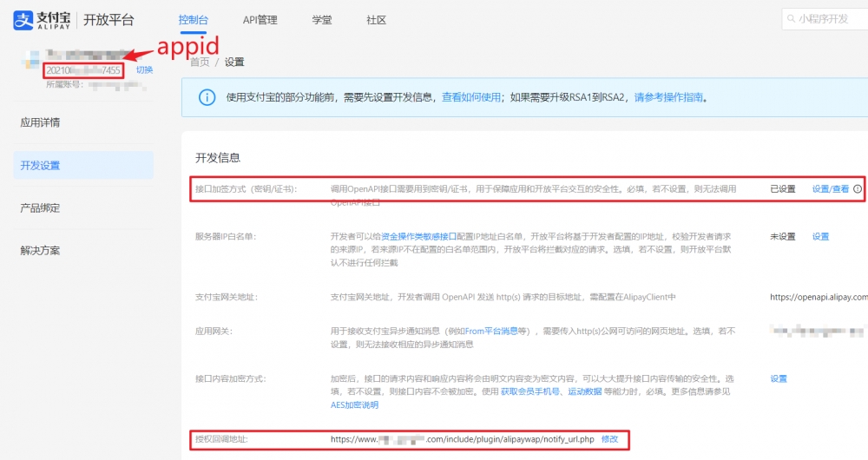
Task: Click the Alipay logo in header
Action: 42,20
